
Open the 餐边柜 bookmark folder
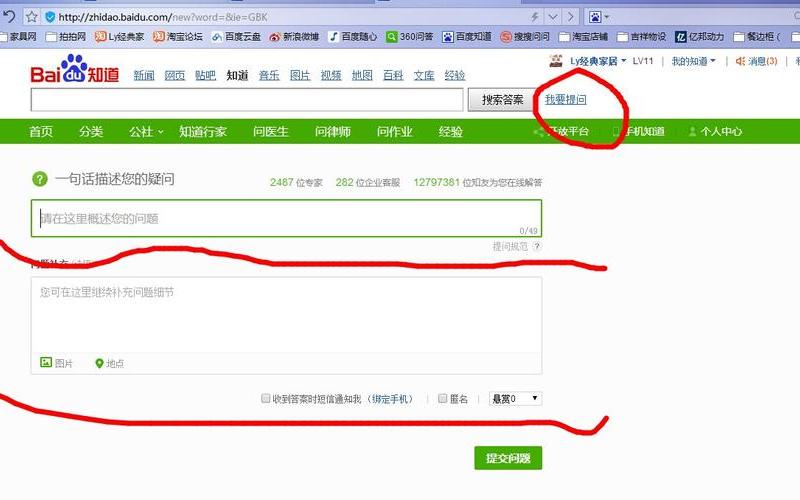[x=757, y=36]
